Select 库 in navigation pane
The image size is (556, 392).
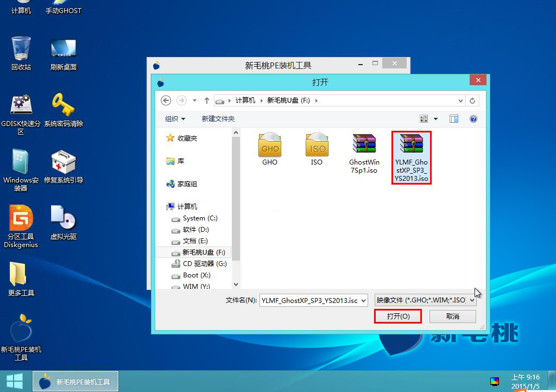click(175, 161)
